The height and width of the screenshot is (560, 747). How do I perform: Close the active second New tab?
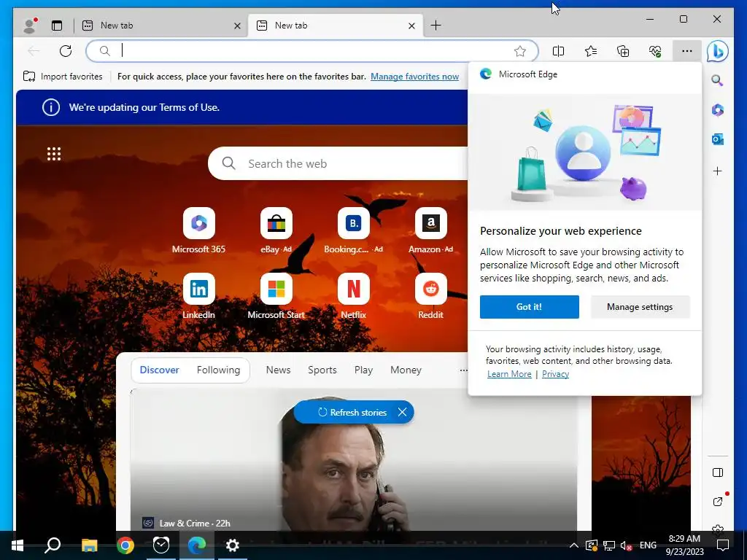pos(411,26)
